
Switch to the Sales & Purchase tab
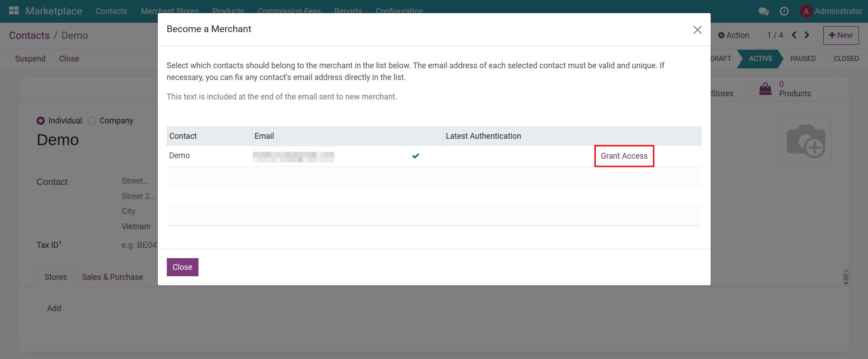(x=113, y=277)
